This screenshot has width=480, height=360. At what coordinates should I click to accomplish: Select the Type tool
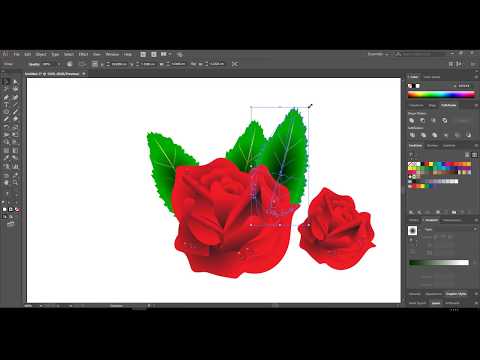(6, 105)
